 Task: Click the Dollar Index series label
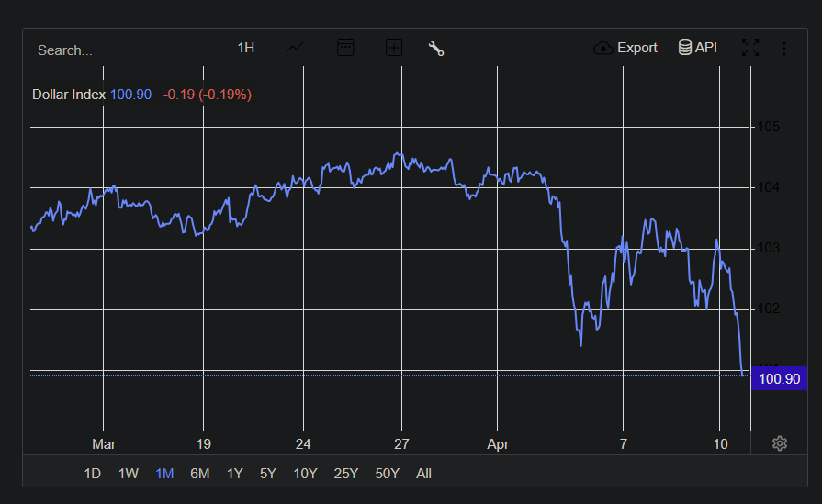pos(69,95)
